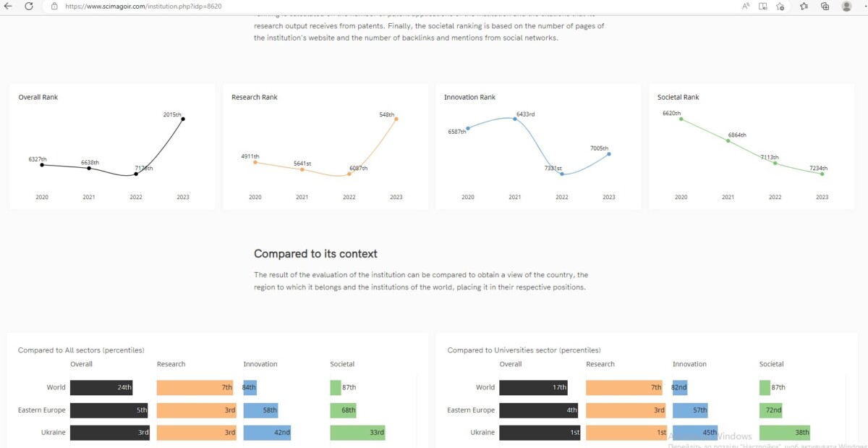Click the Universities Eastern Europe Research 3rd bar
The height and width of the screenshot is (448, 868).
[625, 410]
